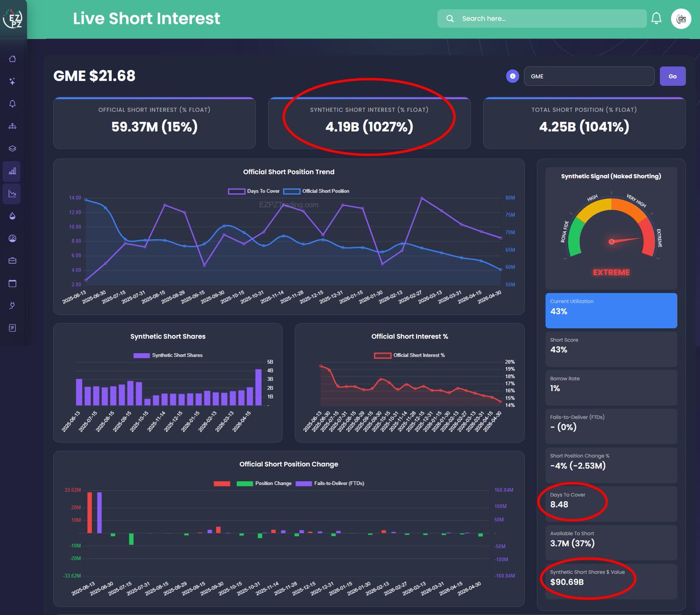Screen dimensions: 700x615
Task: Select the Synthetic Short Shares $ Value tile
Action: point(611,581)
